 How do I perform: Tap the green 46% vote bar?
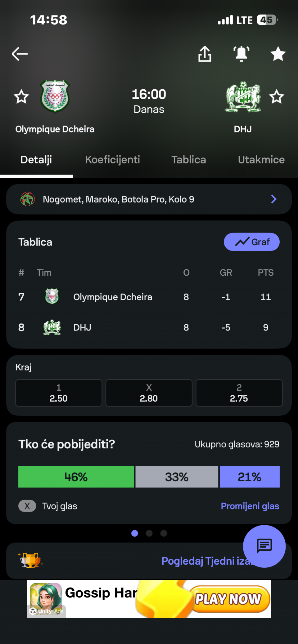(76, 477)
